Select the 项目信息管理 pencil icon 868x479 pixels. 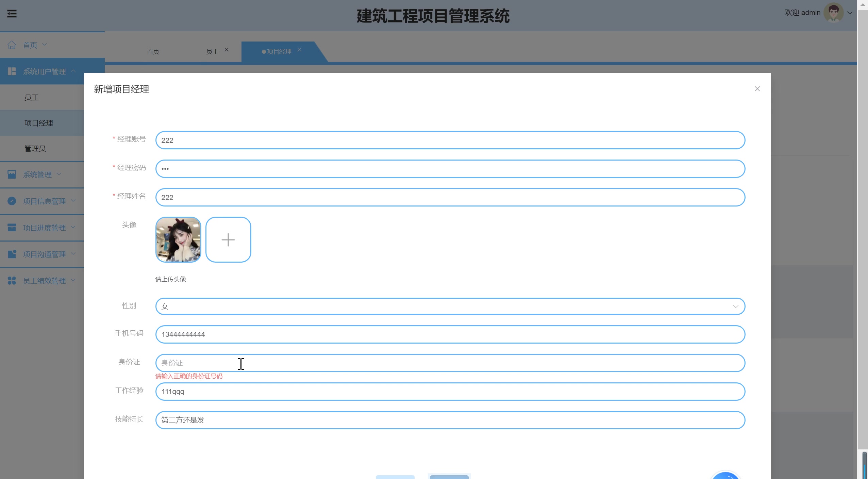click(x=12, y=201)
